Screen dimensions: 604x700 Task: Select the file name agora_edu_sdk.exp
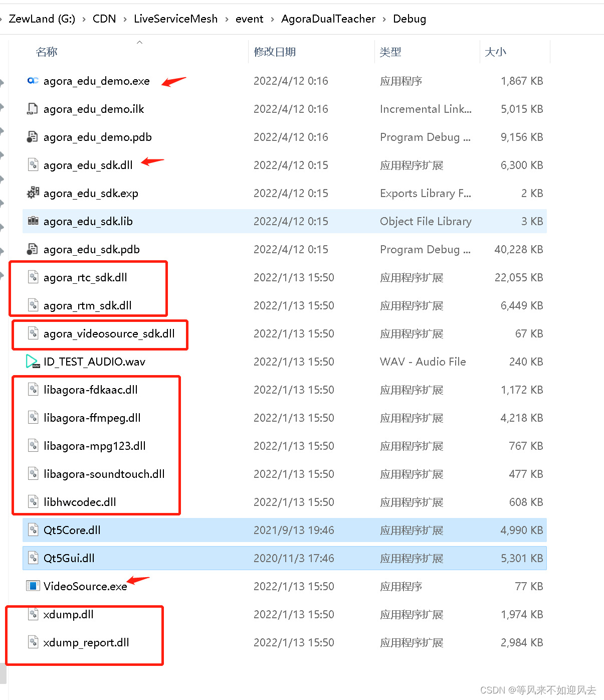coord(91,194)
